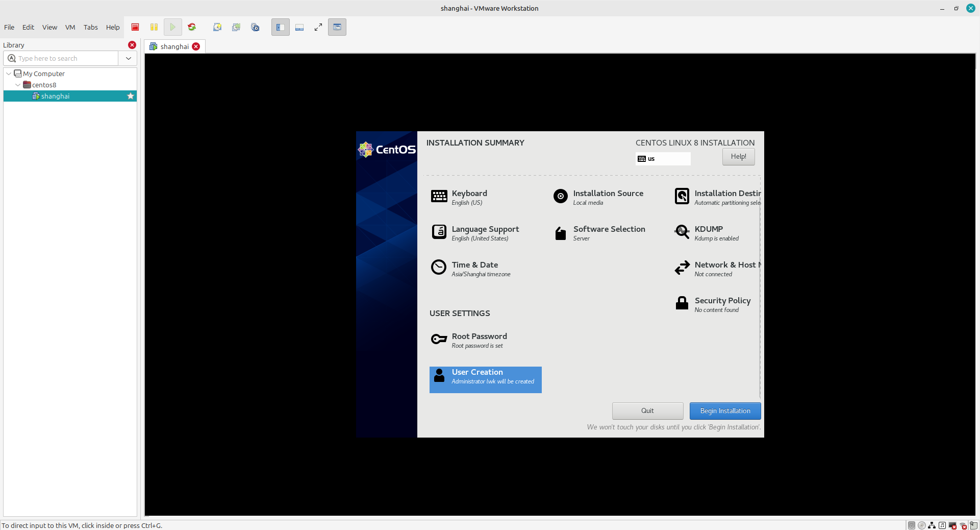Click the Begin Installation button

725,411
